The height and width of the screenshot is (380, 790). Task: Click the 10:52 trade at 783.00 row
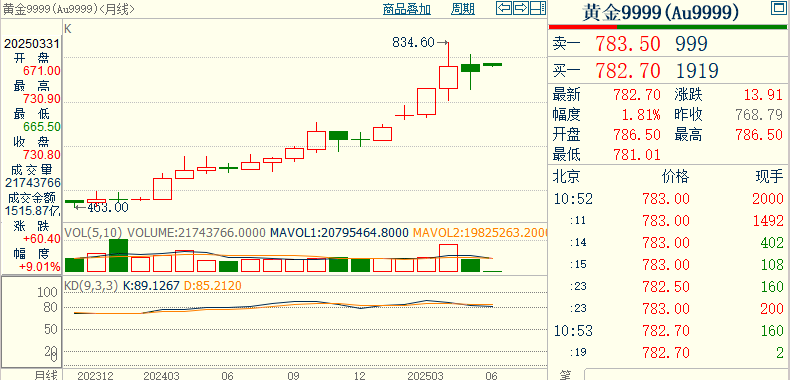669,198
